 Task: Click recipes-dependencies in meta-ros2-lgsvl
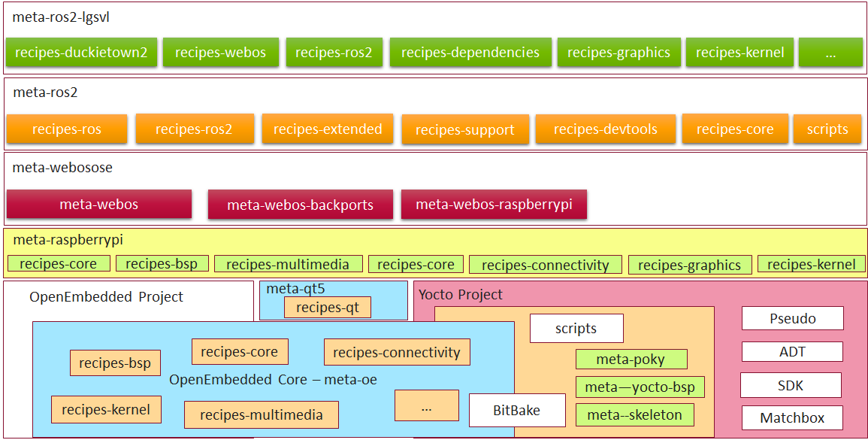tap(470, 53)
